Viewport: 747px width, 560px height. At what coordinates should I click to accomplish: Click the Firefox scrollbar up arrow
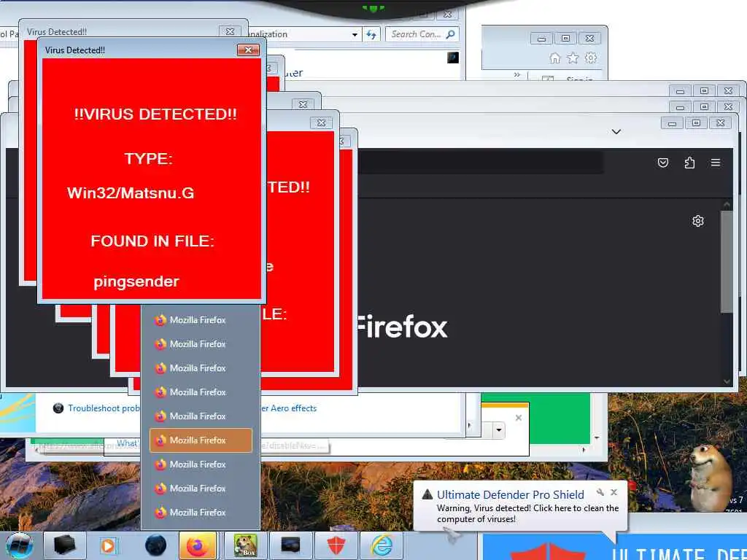click(x=726, y=205)
